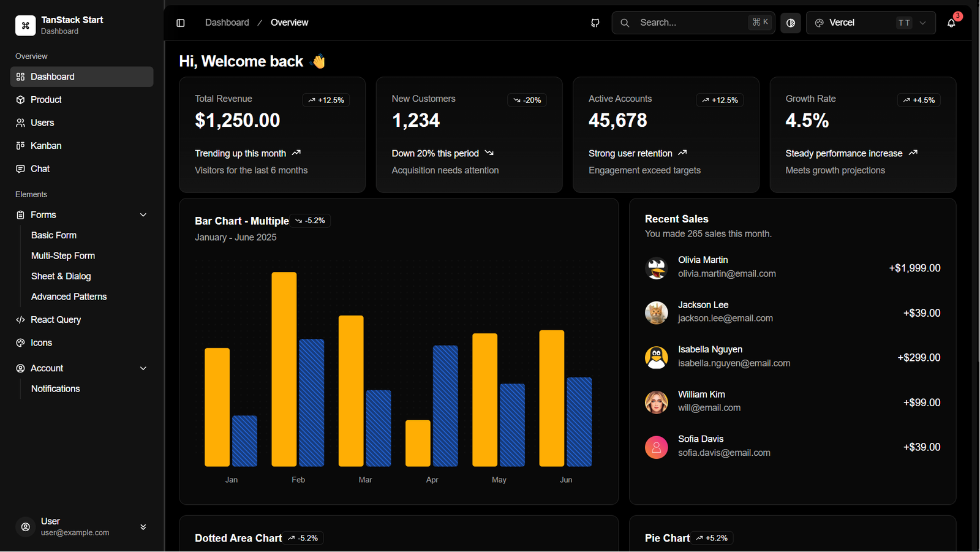Collapse the Forms section chevron

(143, 215)
